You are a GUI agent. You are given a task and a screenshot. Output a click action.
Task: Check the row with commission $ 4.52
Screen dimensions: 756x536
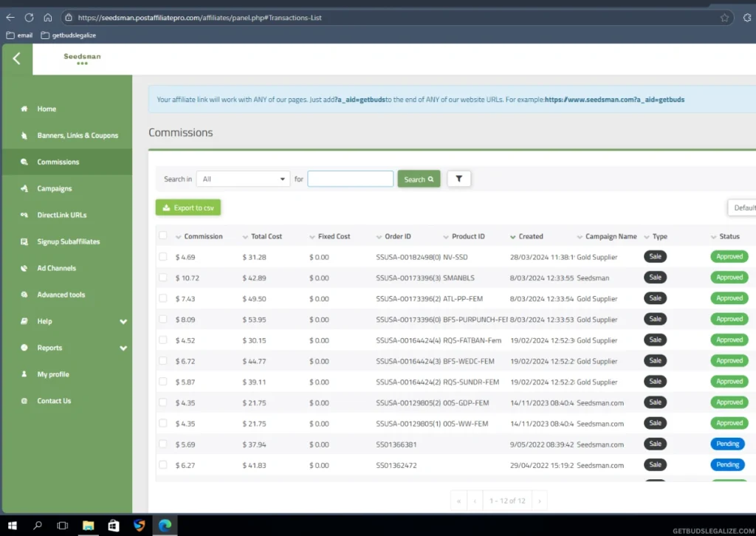163,340
